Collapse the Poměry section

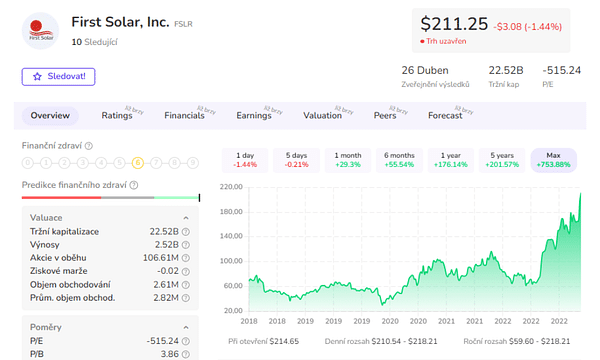(186, 327)
